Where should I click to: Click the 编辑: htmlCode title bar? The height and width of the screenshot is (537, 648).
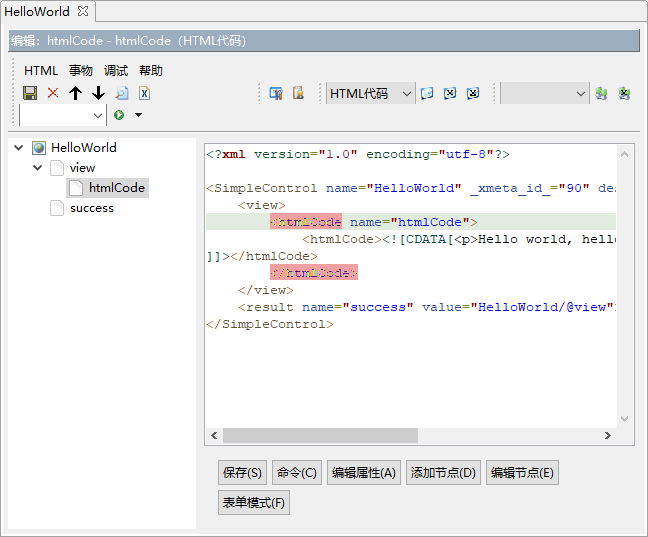[324, 41]
